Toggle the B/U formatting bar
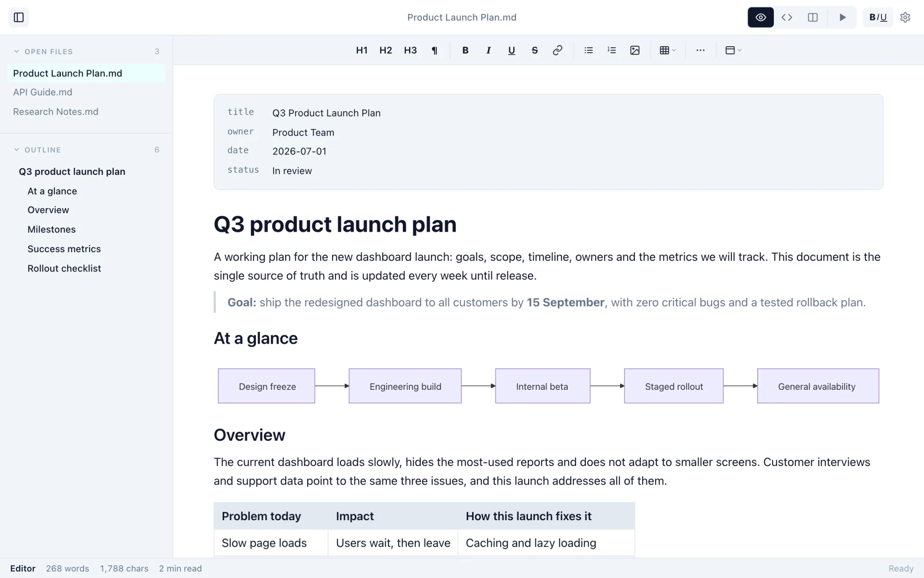This screenshot has height=578, width=924. coord(878,18)
